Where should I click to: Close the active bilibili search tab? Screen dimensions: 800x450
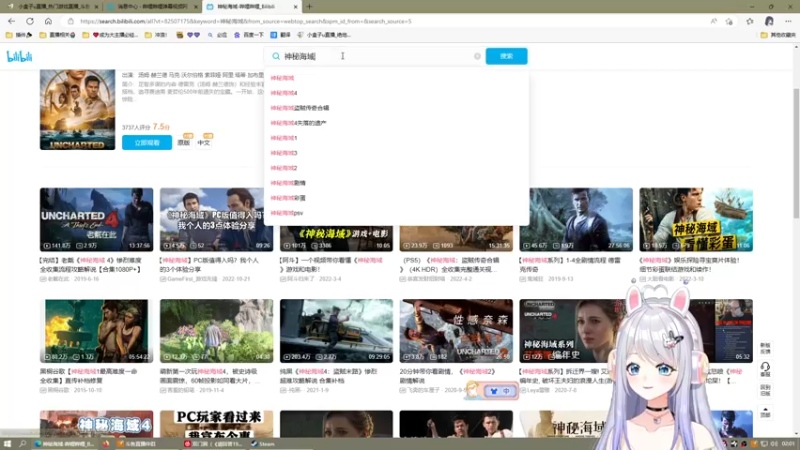(x=295, y=7)
